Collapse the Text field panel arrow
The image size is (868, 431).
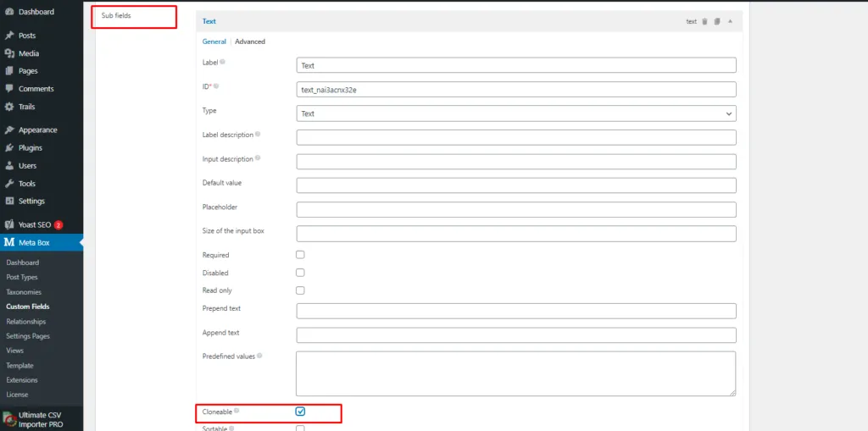coord(730,21)
